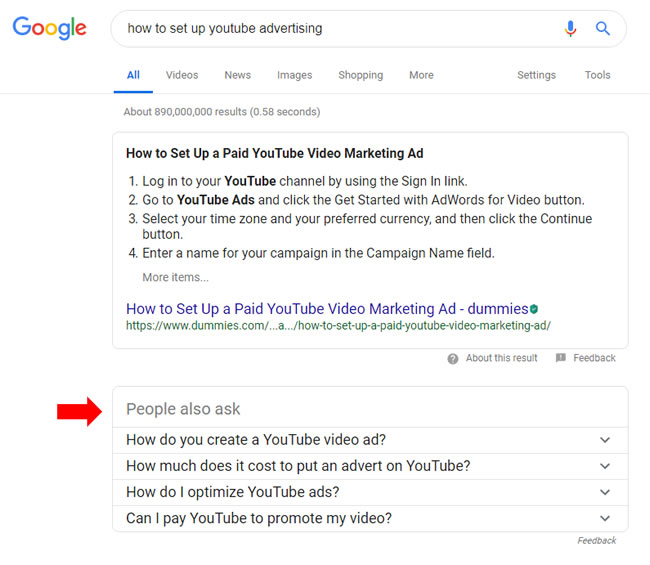
Task: Click the question mark icon for About this result
Action: 453,359
